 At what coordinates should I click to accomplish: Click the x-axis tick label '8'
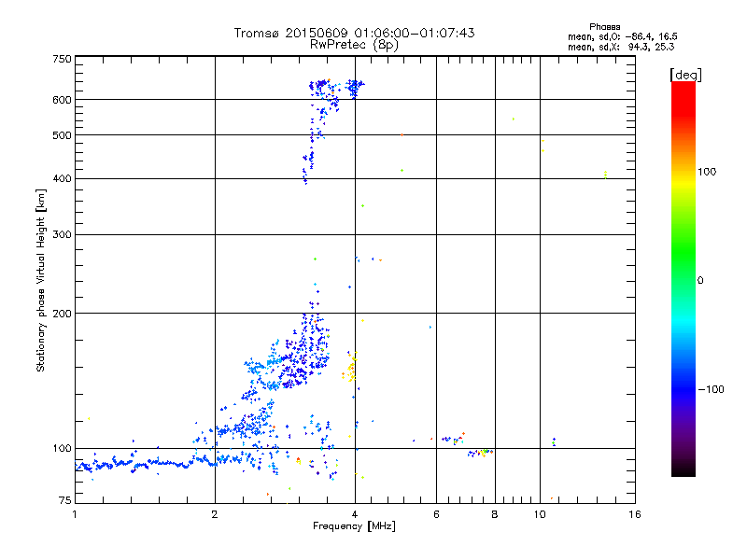[495, 514]
